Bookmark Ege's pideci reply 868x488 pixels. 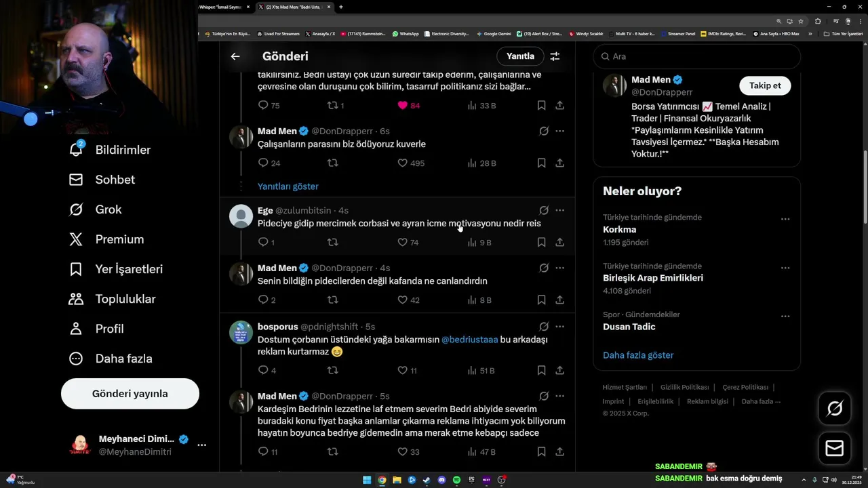[541, 243]
